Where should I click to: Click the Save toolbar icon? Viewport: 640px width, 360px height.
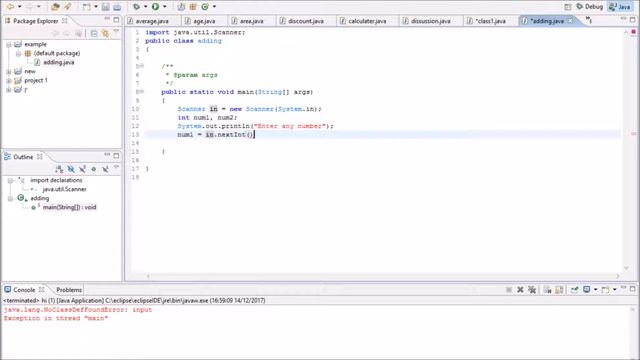tap(105, 7)
